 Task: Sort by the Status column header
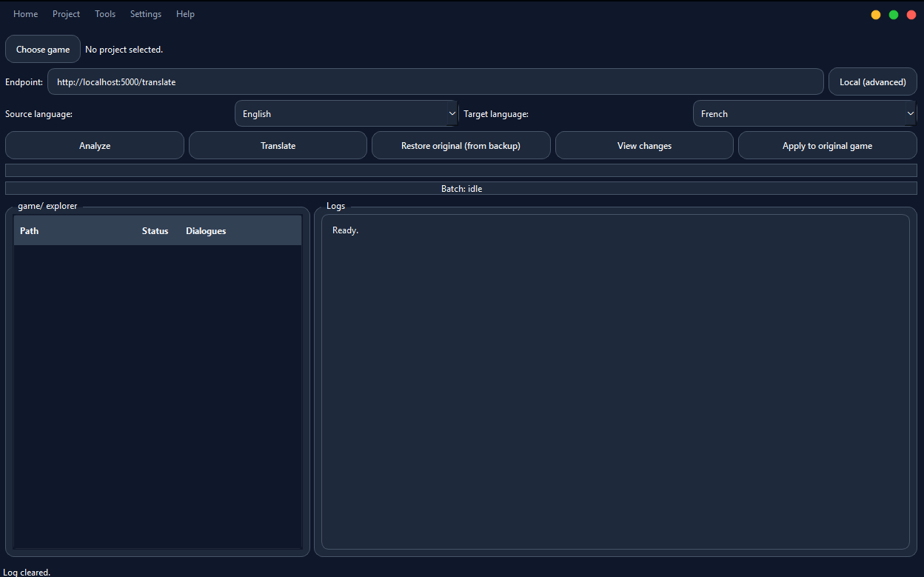coord(158,230)
